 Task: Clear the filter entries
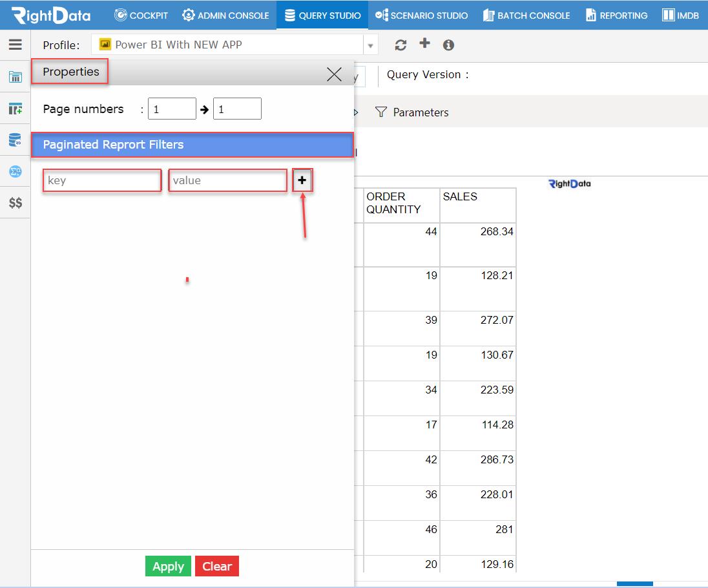pyautogui.click(x=217, y=566)
